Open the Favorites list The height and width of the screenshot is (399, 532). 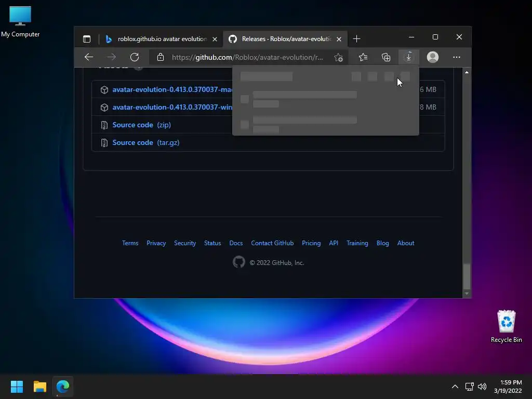363,57
